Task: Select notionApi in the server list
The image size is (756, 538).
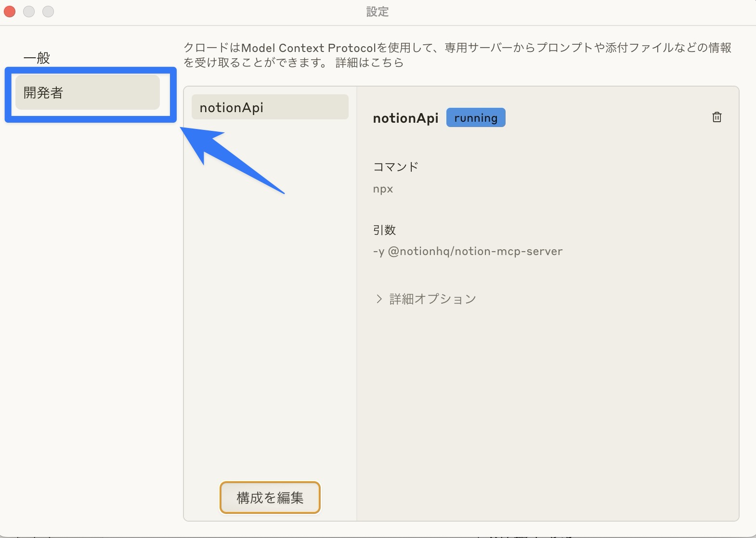Action: [x=270, y=107]
